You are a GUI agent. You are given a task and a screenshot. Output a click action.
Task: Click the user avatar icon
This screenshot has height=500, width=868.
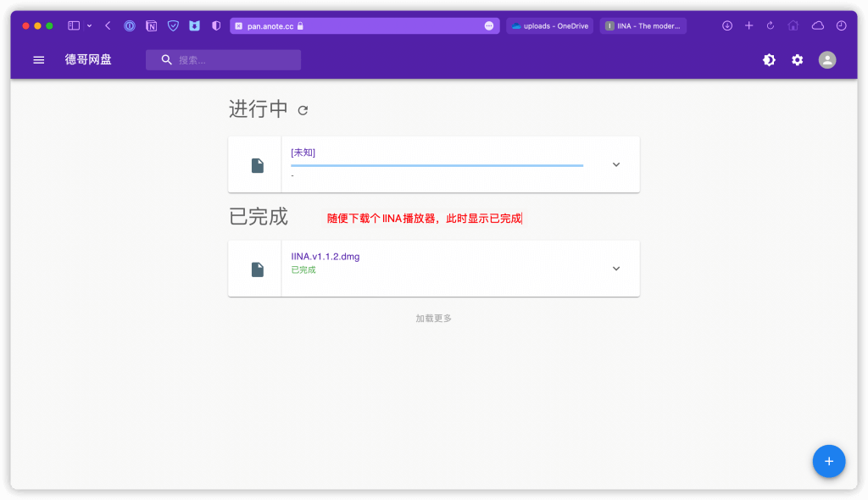827,60
